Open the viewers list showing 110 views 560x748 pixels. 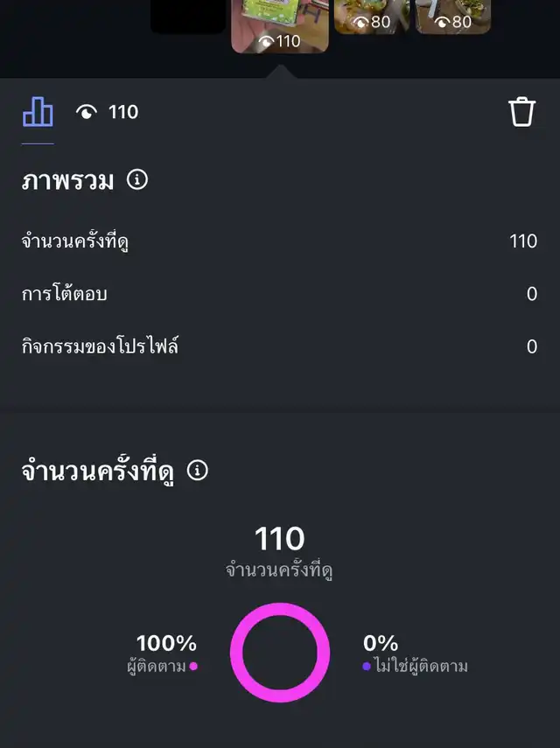pos(107,112)
